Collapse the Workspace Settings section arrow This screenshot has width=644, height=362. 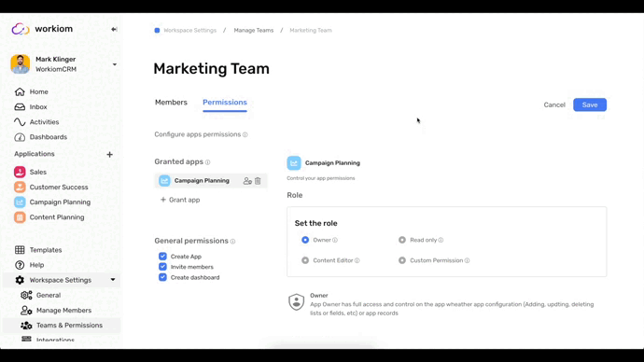[x=113, y=280]
